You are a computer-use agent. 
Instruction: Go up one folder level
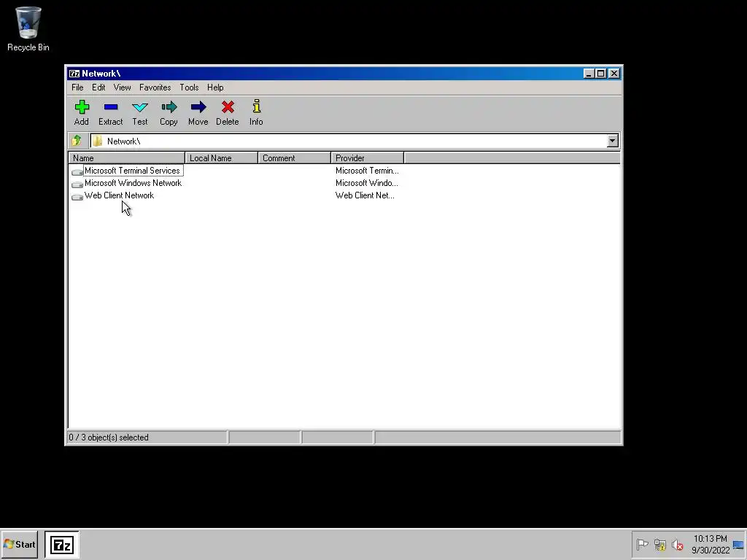point(76,141)
